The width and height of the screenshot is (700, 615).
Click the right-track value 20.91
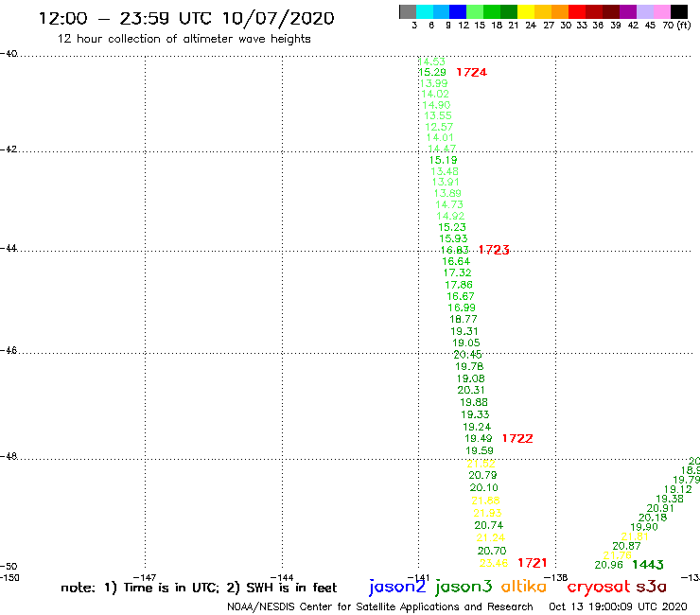coord(660,508)
